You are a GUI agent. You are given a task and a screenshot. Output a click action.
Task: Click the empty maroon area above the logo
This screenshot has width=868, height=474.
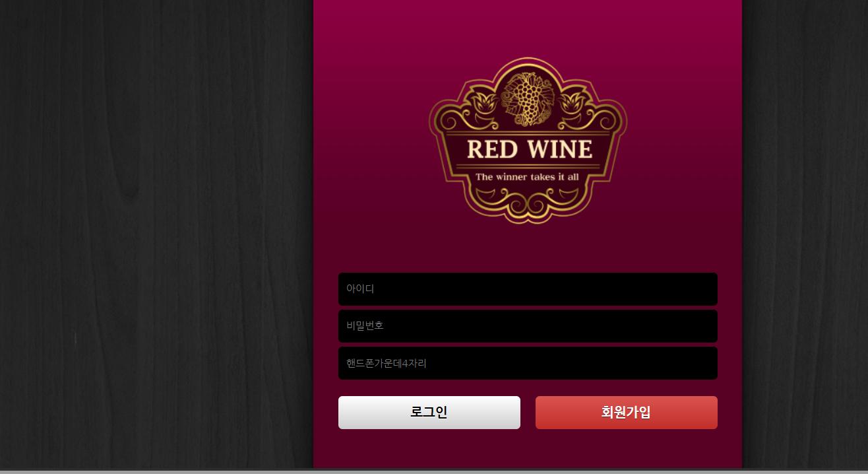tap(528, 26)
